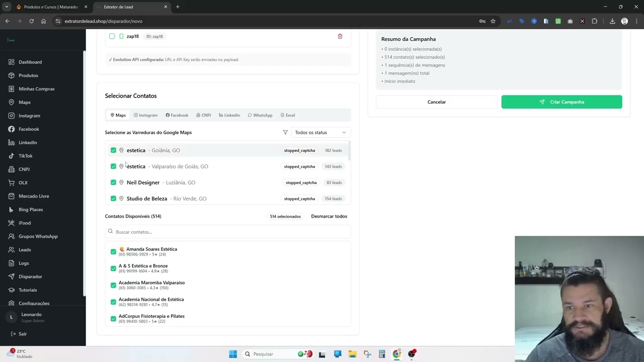
Task: Open Produtos in the sidebar
Action: pos(28,75)
